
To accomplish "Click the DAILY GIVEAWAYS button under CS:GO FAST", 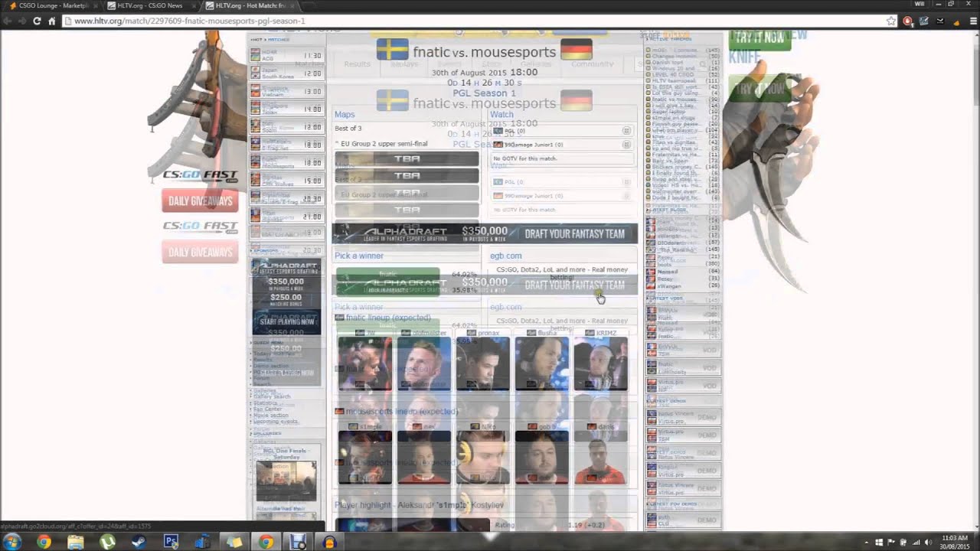I will 200,201.
